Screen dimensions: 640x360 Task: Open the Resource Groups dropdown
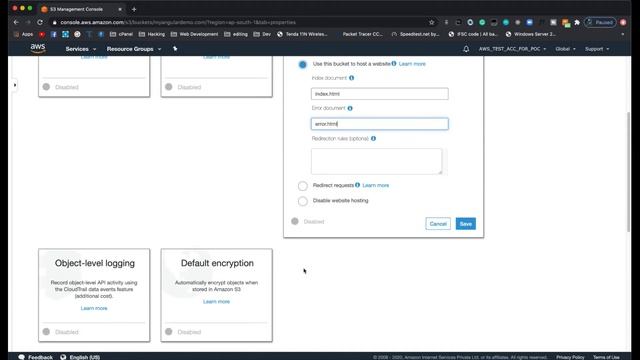point(134,49)
